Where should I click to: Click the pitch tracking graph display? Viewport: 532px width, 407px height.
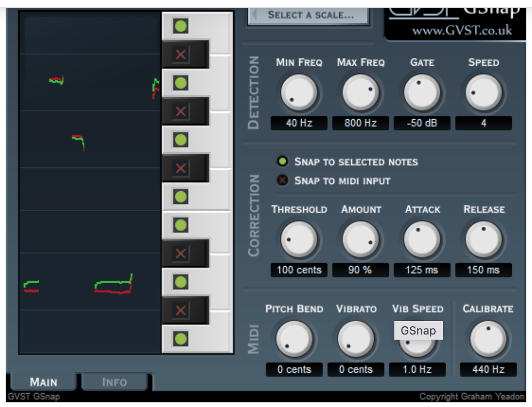pos(90,183)
